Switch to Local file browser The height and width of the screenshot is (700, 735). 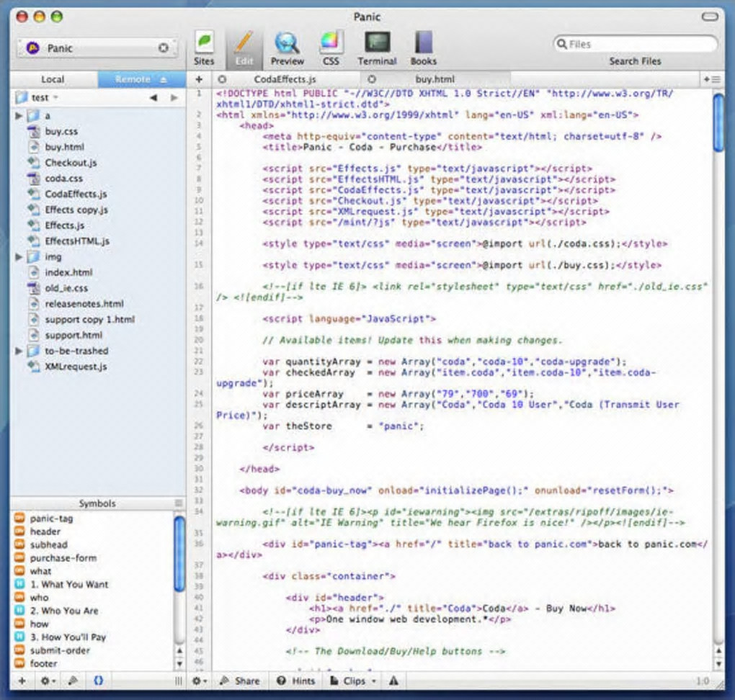[53, 79]
